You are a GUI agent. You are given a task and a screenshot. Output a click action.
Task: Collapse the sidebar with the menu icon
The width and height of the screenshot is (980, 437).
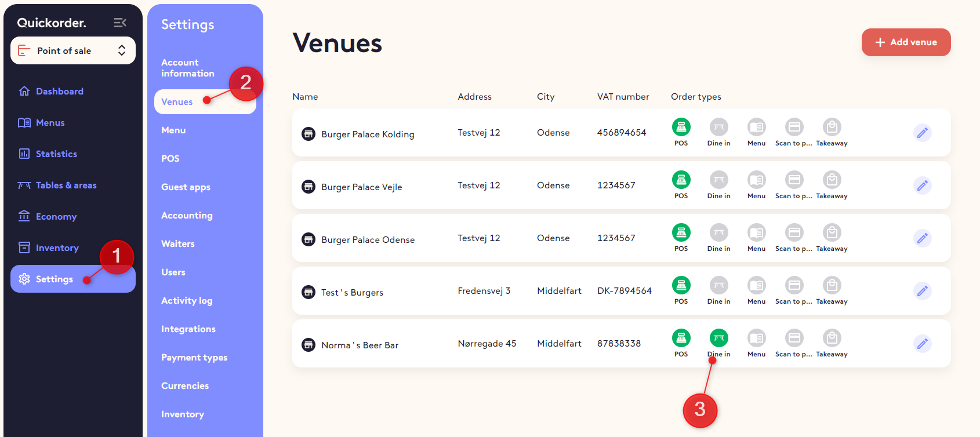click(x=120, y=23)
